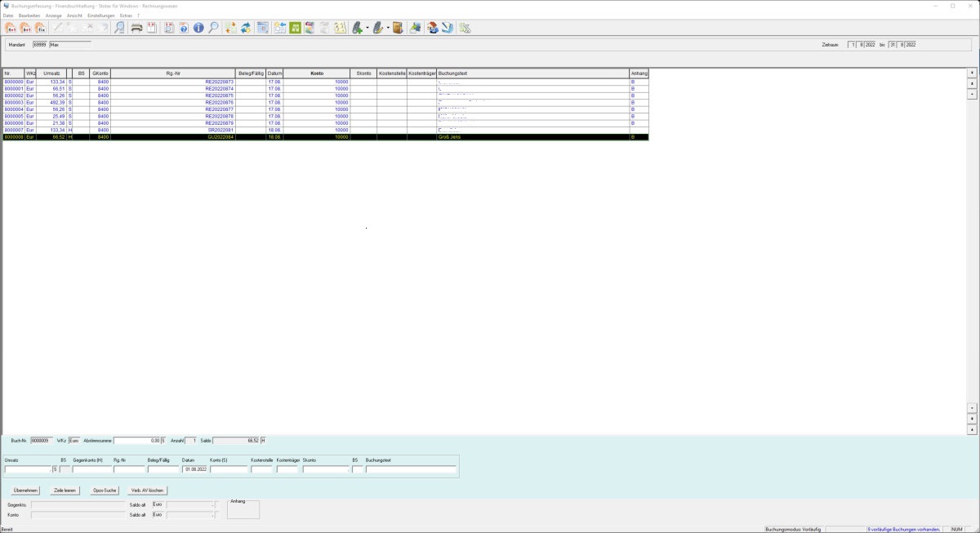Open the Einstellungen menu

(100, 16)
